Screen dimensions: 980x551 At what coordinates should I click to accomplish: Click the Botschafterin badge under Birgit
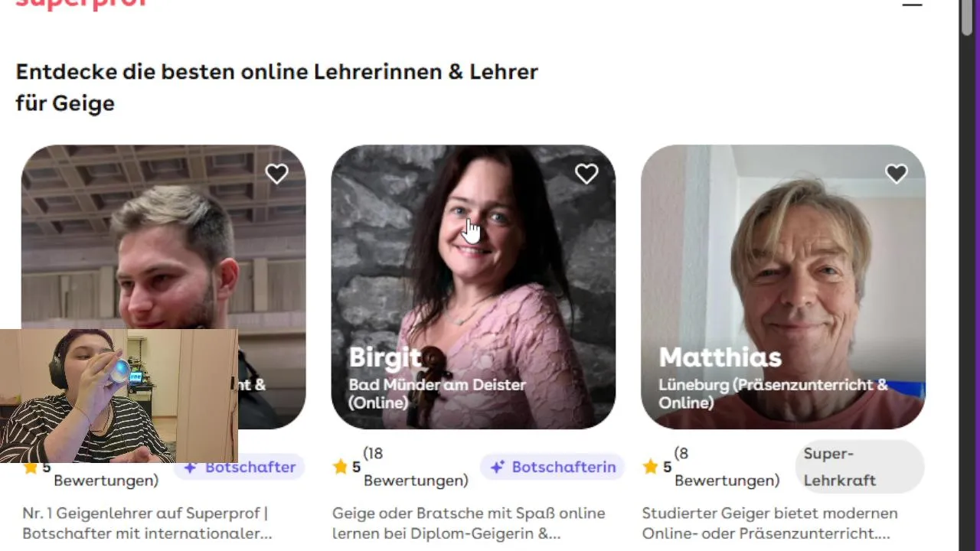pos(552,467)
